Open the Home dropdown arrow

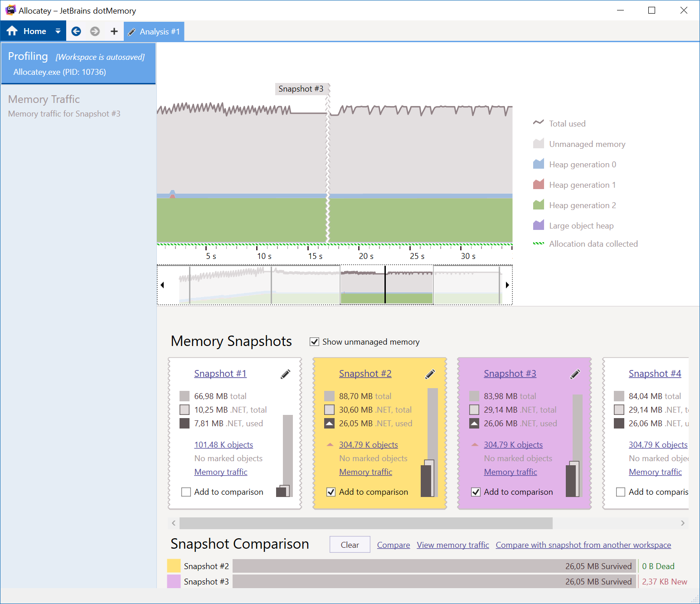pyautogui.click(x=58, y=31)
